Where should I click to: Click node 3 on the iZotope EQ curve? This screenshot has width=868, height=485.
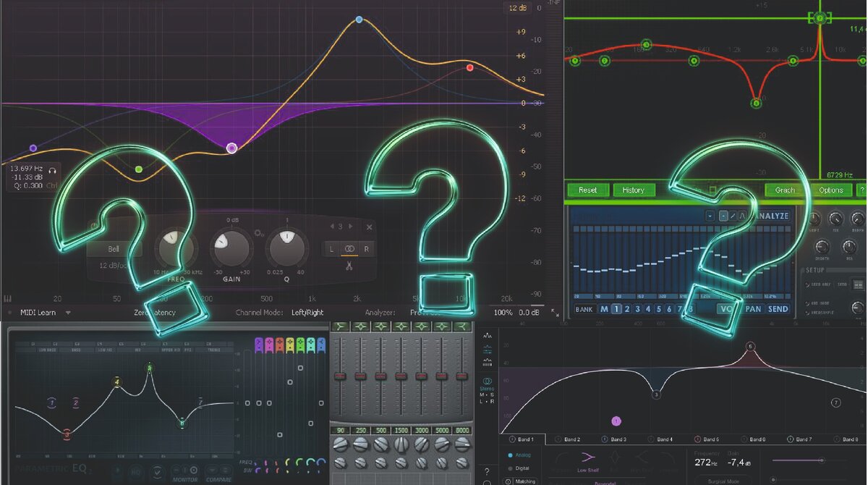pyautogui.click(x=656, y=395)
